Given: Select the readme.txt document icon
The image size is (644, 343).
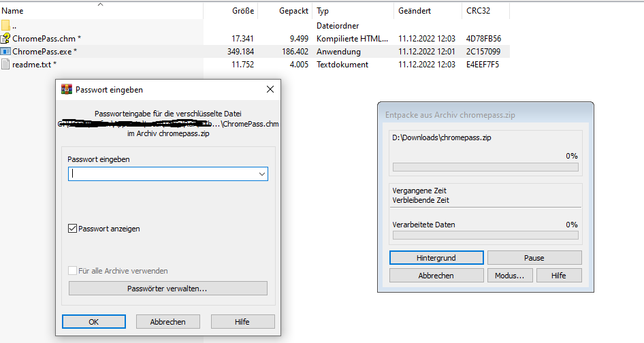Looking at the screenshot, I should (5, 64).
